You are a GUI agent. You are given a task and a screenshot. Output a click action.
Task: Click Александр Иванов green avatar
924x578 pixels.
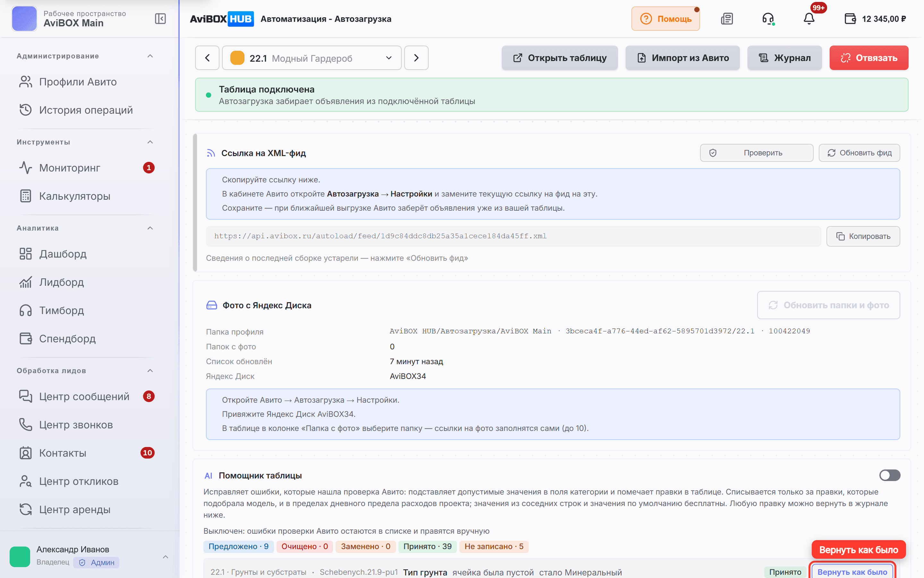tap(20, 556)
